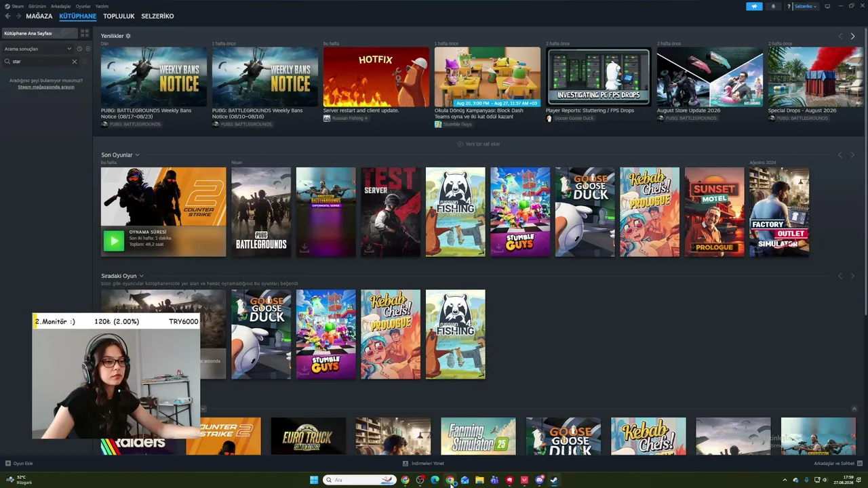
Task: Select the Farming Simulator 25 cover
Action: pos(478,436)
